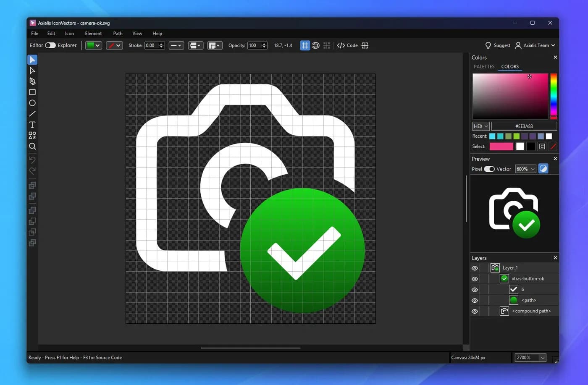Open the preview 600% zoom dropdown
Viewport: 588px width, 385px height.
coord(526,169)
